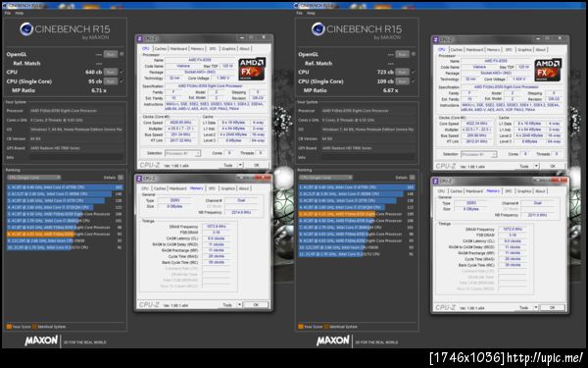Screen dimensions: 588x368
Task: Click the Identical System swatch in the 723 cb Cinebench
Action: [326, 327]
